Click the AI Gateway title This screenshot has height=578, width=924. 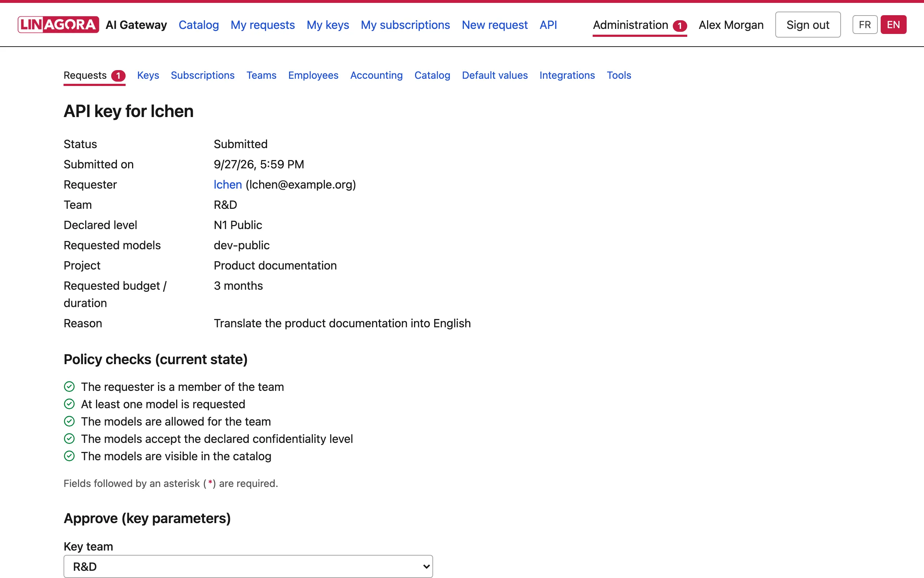pyautogui.click(x=136, y=25)
